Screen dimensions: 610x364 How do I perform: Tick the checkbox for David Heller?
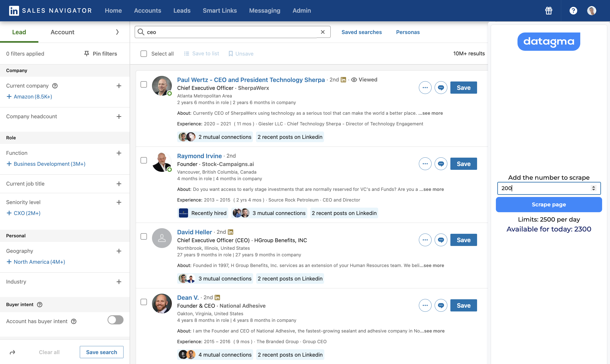[x=144, y=236]
